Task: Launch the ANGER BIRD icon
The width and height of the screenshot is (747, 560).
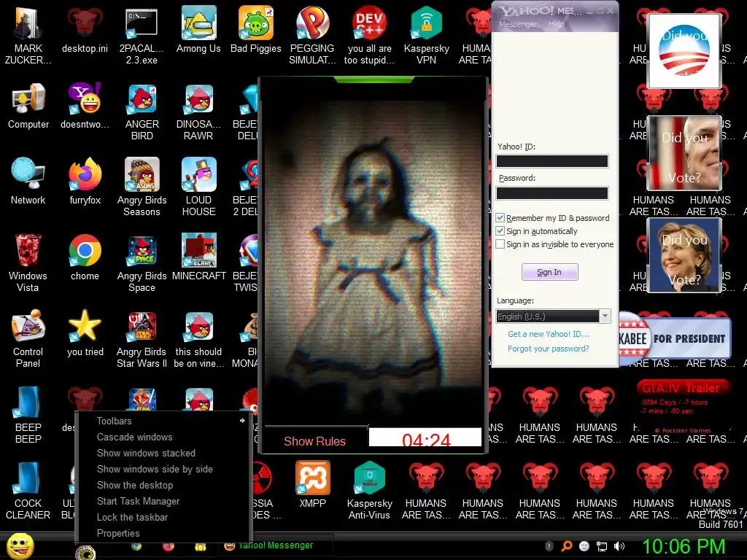Action: point(142,112)
